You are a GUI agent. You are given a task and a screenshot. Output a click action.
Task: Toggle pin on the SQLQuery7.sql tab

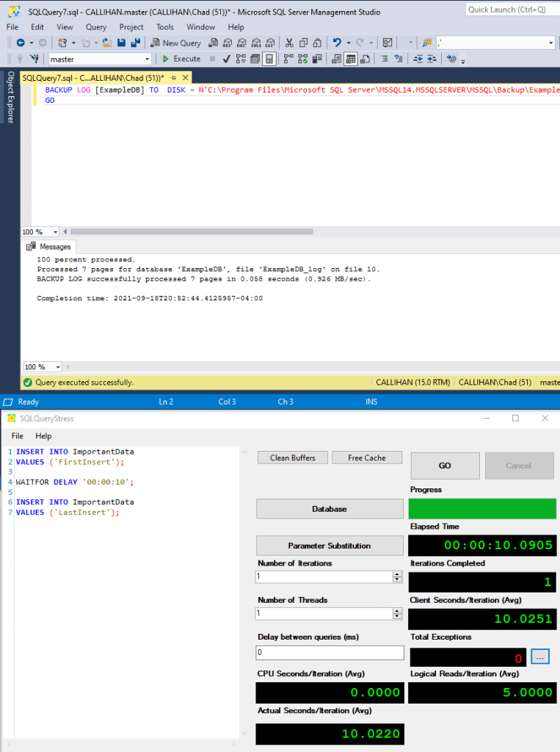click(x=173, y=77)
